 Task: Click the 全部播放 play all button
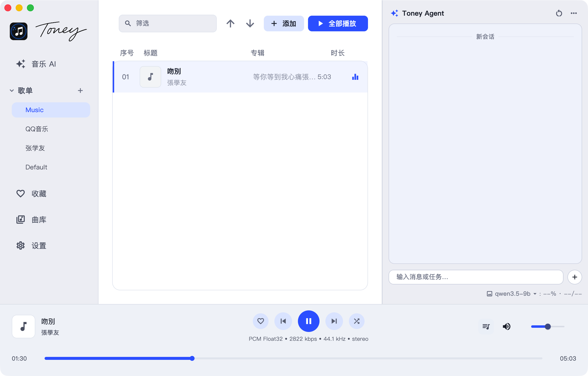338,23
